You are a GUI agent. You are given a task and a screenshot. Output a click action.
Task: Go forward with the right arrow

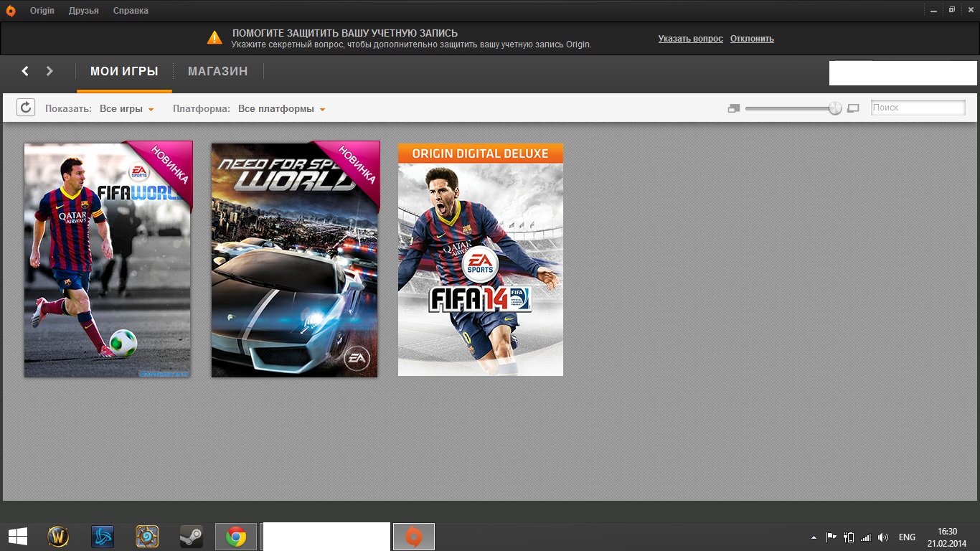coord(50,71)
